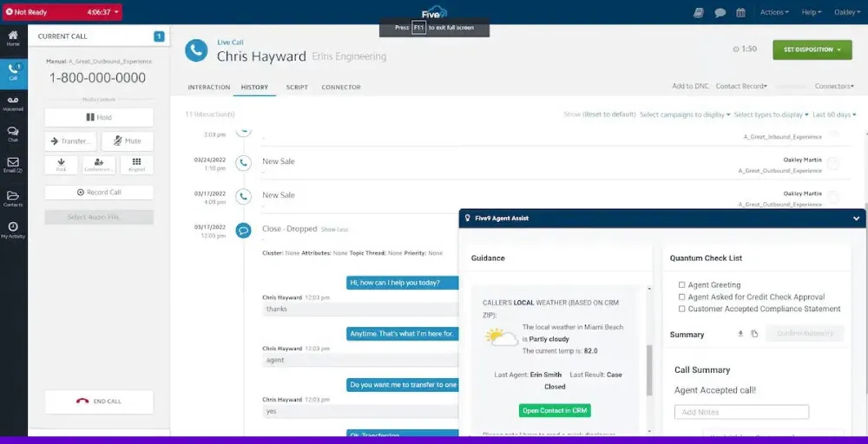Open the Oakley user menu
This screenshot has height=444, width=868.
click(x=847, y=12)
